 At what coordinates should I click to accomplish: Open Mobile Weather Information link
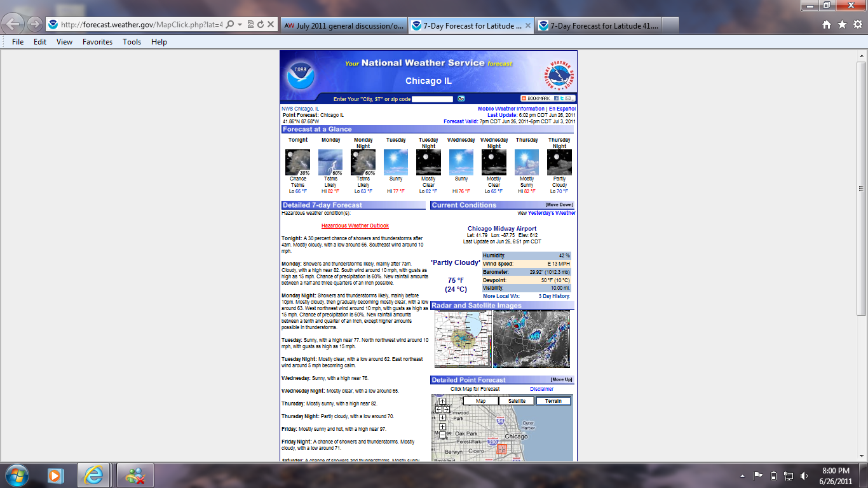click(512, 109)
